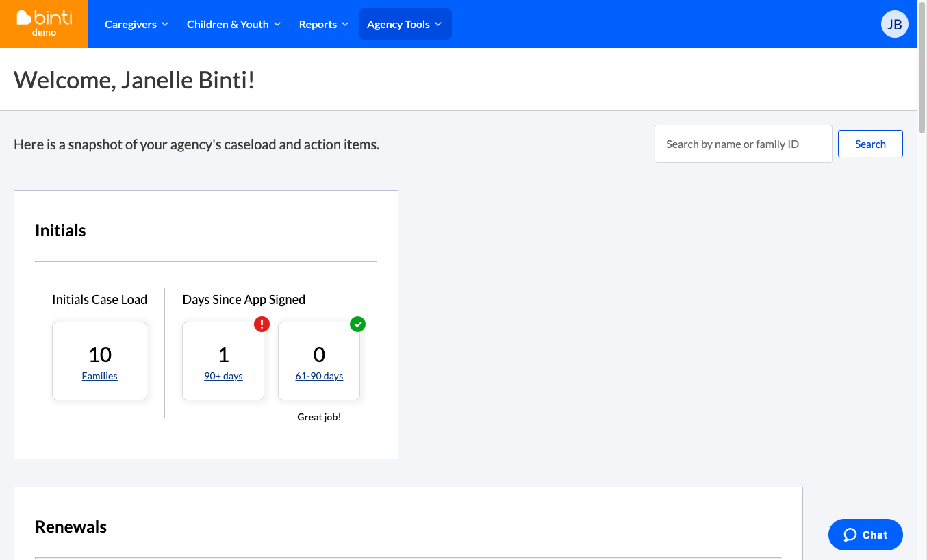Click the 'Days Since App Signed' label
927x560 pixels.
point(244,300)
